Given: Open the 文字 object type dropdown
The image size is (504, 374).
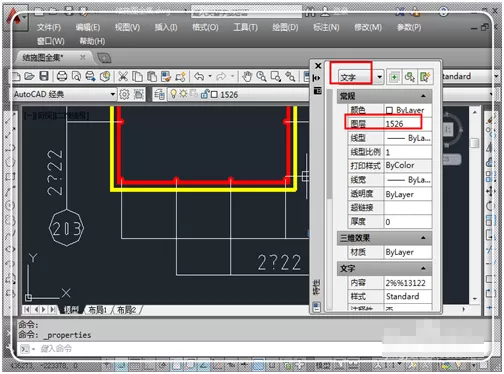Looking at the screenshot, I should point(361,77).
